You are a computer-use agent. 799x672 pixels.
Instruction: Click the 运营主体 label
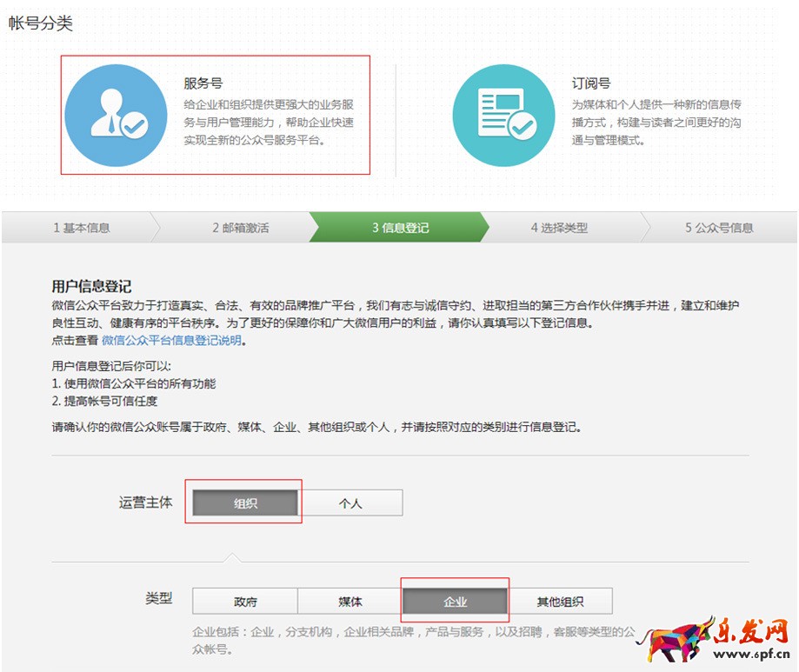146,502
